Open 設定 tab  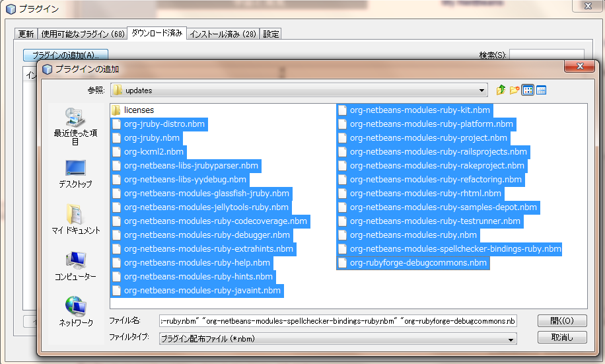tap(271, 34)
